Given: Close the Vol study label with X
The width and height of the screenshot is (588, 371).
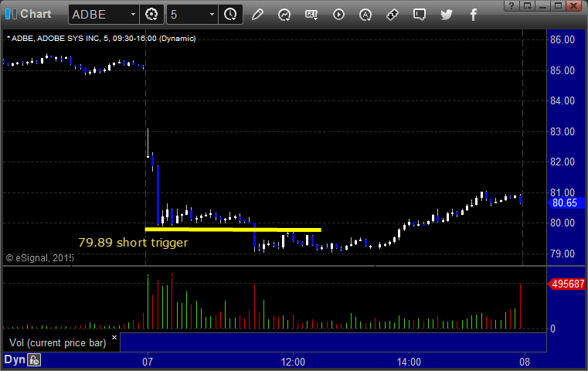Looking at the screenshot, I should 114,337.
